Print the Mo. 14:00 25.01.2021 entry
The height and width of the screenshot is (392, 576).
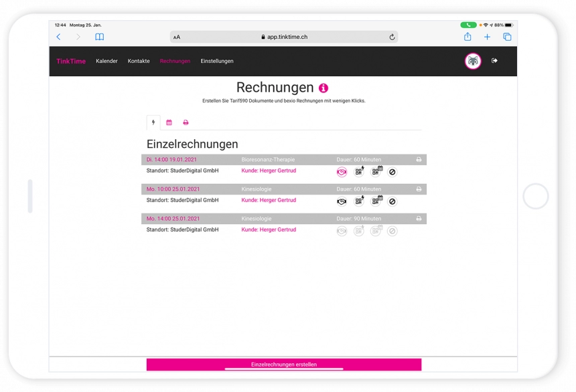tap(419, 219)
